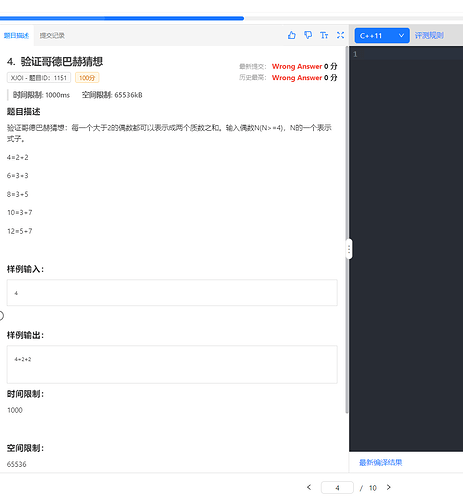
Task: Click the thumbs-down dislike icon
Action: (x=308, y=35)
